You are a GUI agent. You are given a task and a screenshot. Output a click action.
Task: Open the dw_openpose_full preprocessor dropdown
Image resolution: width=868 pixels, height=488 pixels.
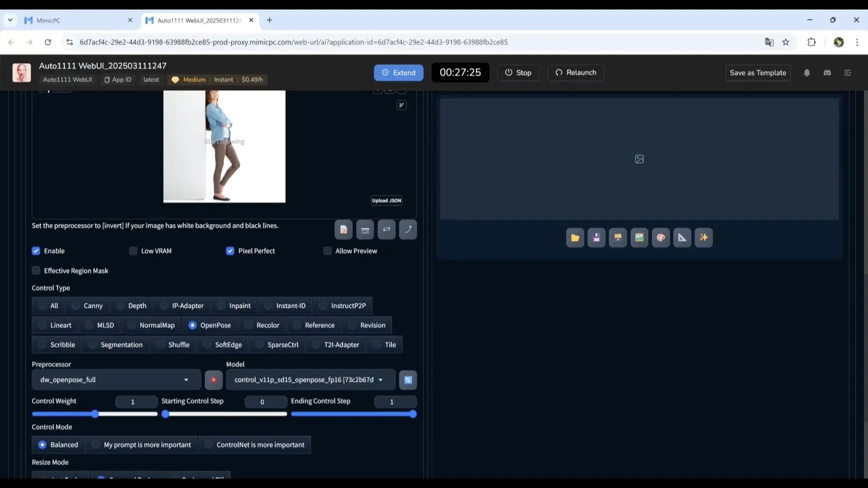point(116,380)
